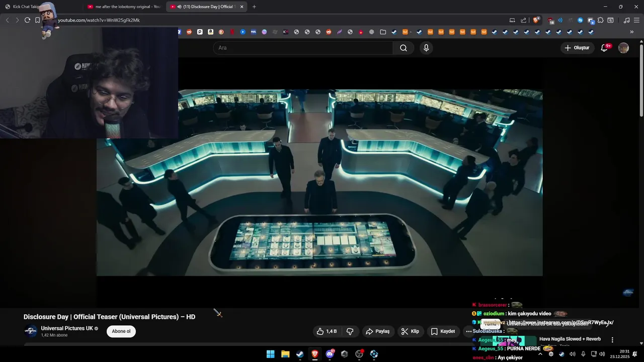Open the system tray volume speaker icon
This screenshot has height=362, width=644.
pos(602,354)
